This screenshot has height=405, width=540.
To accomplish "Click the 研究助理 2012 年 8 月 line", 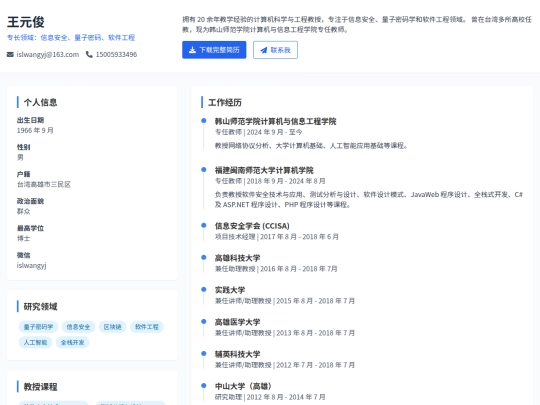I will click(270, 397).
